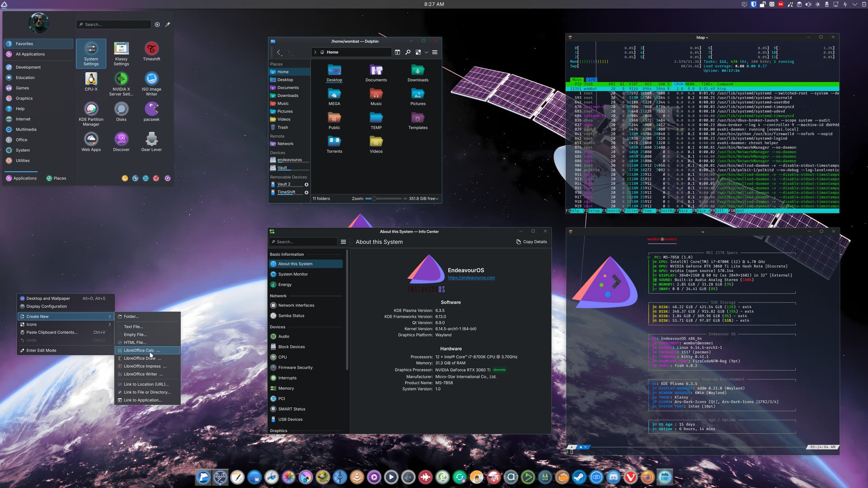Open System Settings in the launcher
This screenshot has width=868, height=488.
pos(91,53)
